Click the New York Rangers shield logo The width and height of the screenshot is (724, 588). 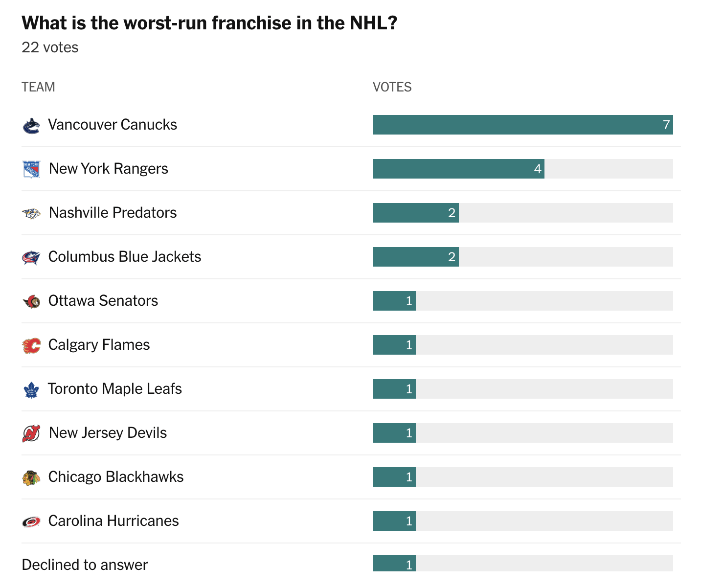(31, 169)
